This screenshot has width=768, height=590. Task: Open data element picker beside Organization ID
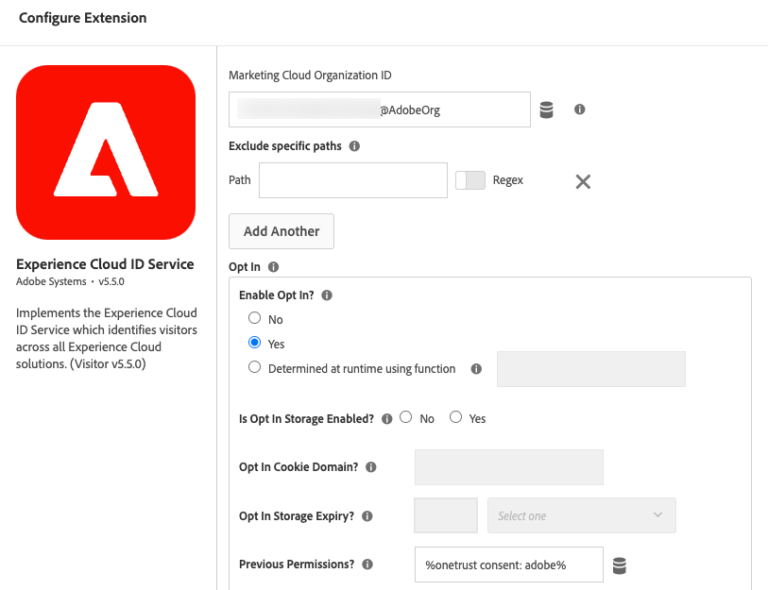[546, 110]
